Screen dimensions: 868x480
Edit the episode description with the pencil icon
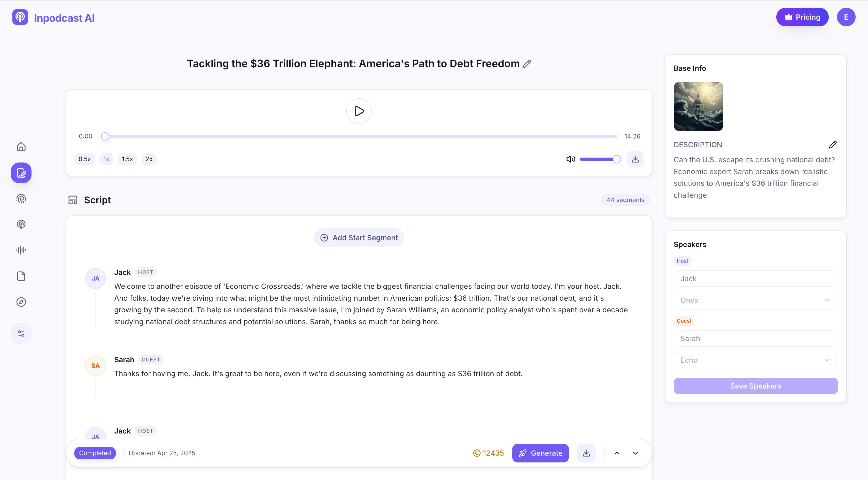click(x=833, y=144)
